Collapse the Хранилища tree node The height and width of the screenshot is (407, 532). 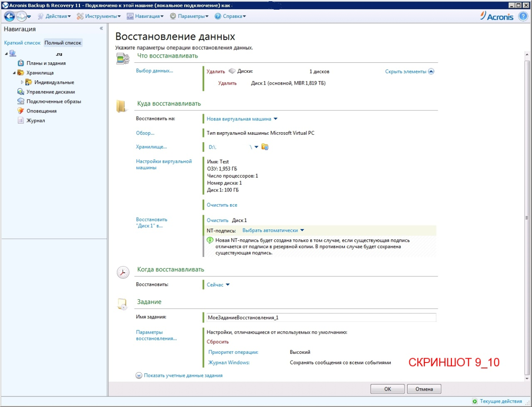[x=14, y=73]
